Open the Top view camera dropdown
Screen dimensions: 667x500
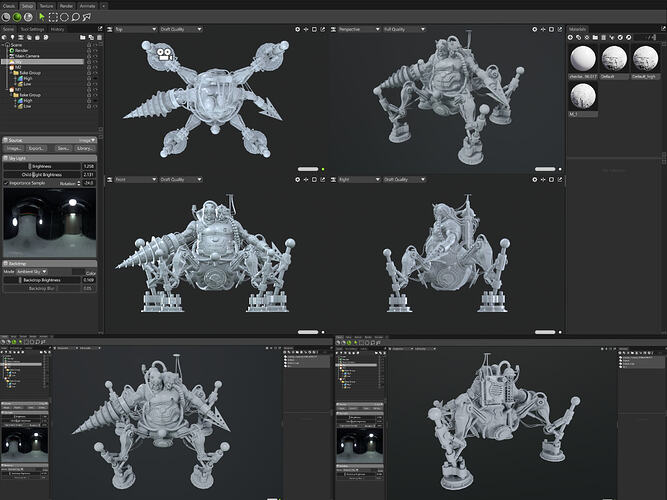130,29
